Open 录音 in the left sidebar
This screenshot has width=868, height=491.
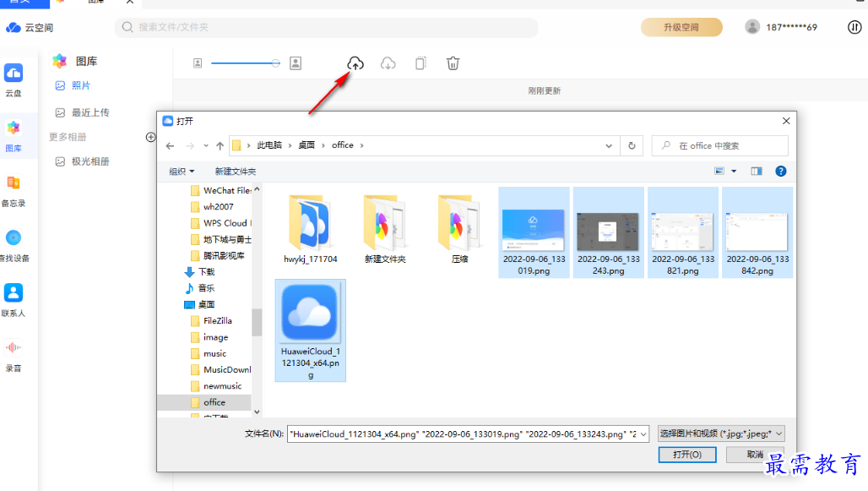14,355
